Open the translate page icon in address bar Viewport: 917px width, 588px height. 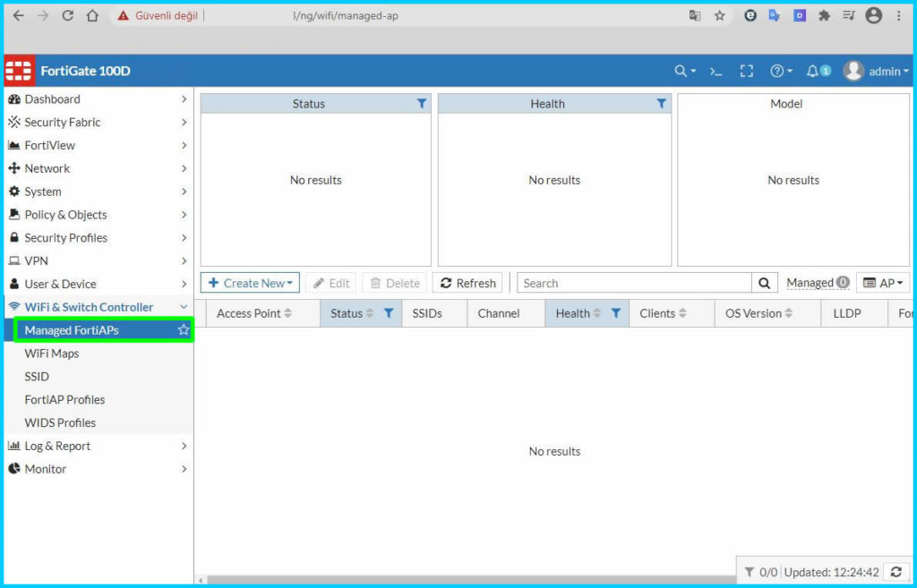695,16
